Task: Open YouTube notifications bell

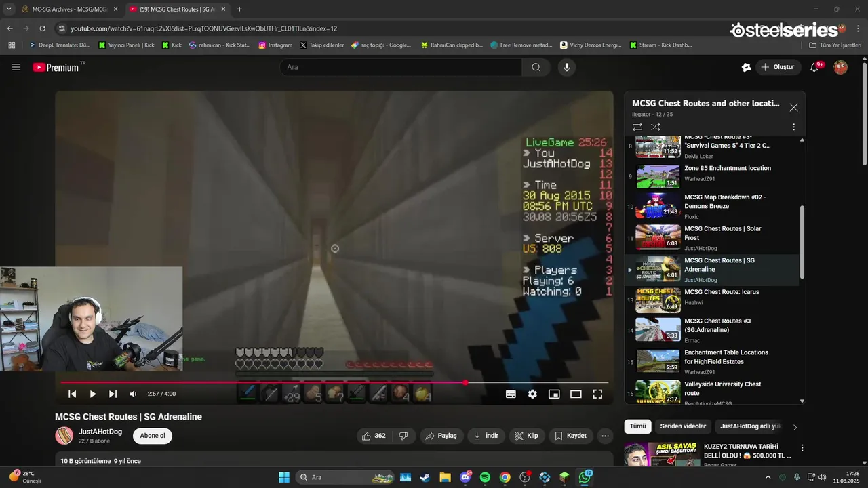Action: pyautogui.click(x=814, y=67)
